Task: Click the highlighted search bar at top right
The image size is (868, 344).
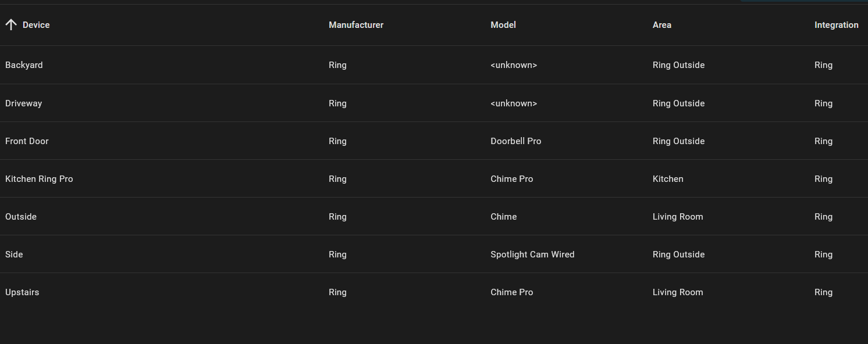Action: (x=803, y=2)
